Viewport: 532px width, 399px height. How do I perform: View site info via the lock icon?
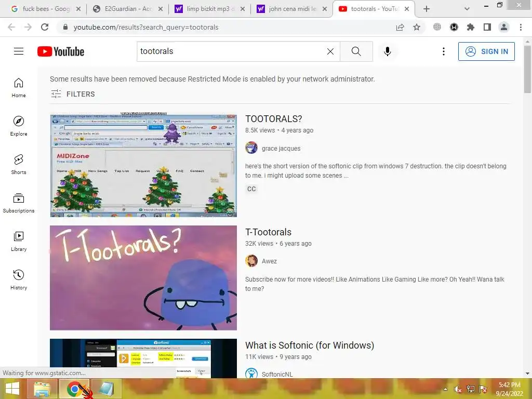tap(65, 27)
